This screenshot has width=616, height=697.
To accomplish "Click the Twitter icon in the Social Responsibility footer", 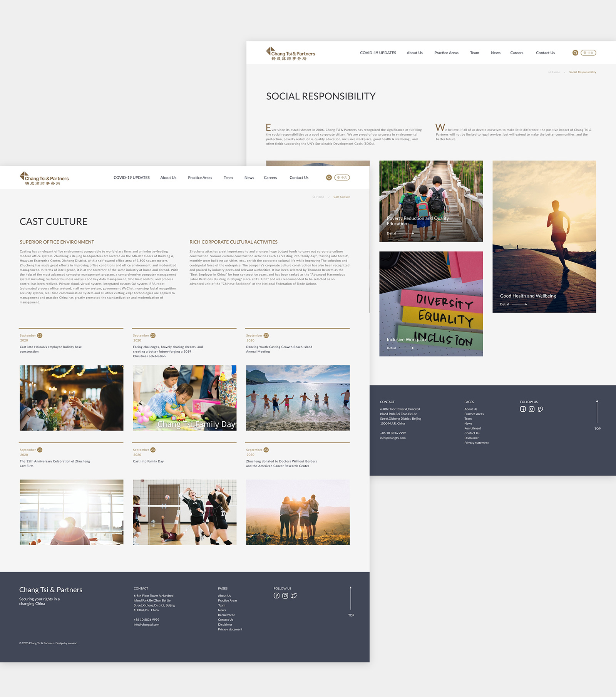I will [x=541, y=409].
